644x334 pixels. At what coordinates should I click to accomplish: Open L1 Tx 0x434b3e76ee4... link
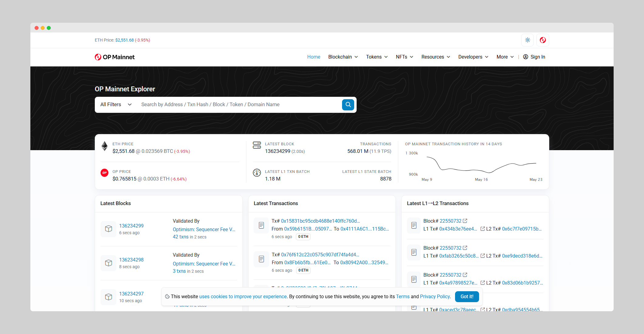pos(458,229)
